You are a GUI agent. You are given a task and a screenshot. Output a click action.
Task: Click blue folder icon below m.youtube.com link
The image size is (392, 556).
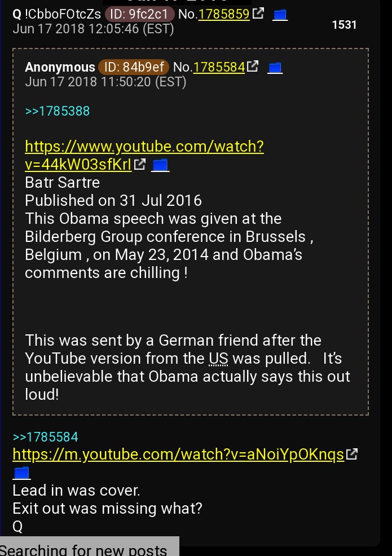click(21, 473)
